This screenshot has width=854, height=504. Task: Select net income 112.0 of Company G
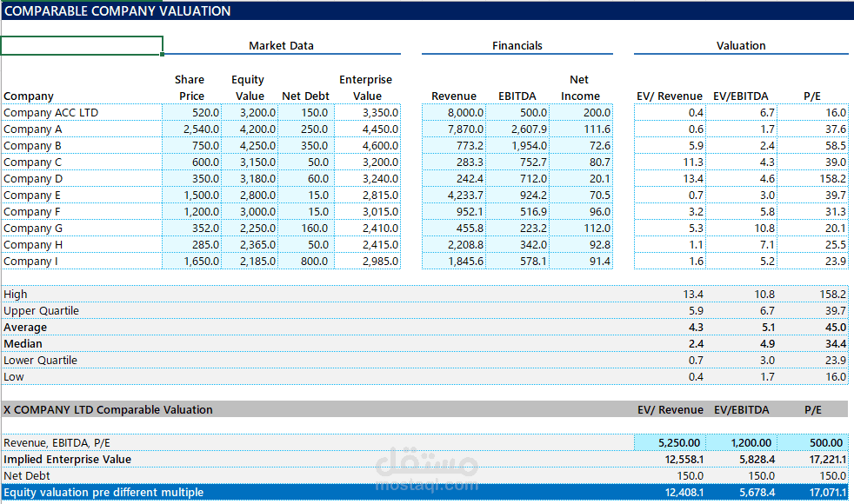(581, 228)
